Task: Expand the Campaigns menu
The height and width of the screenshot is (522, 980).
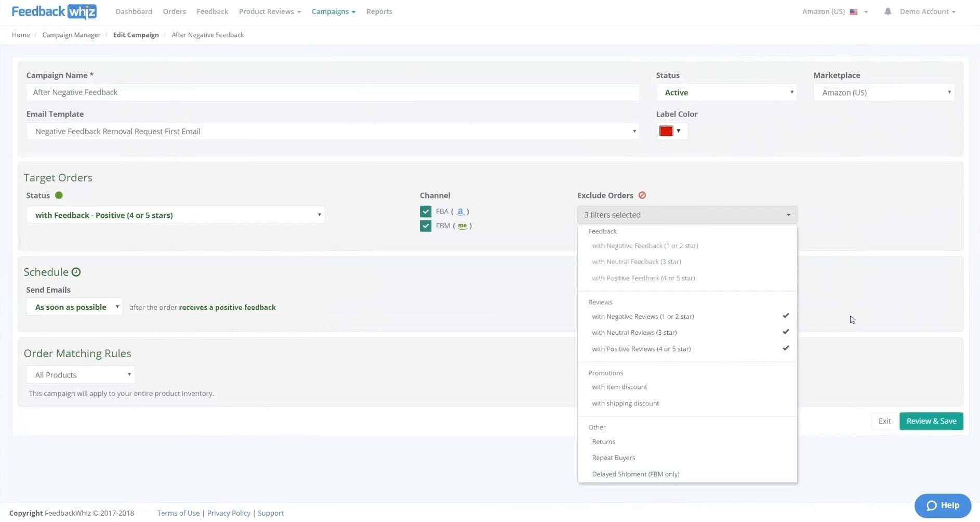Action: (334, 11)
